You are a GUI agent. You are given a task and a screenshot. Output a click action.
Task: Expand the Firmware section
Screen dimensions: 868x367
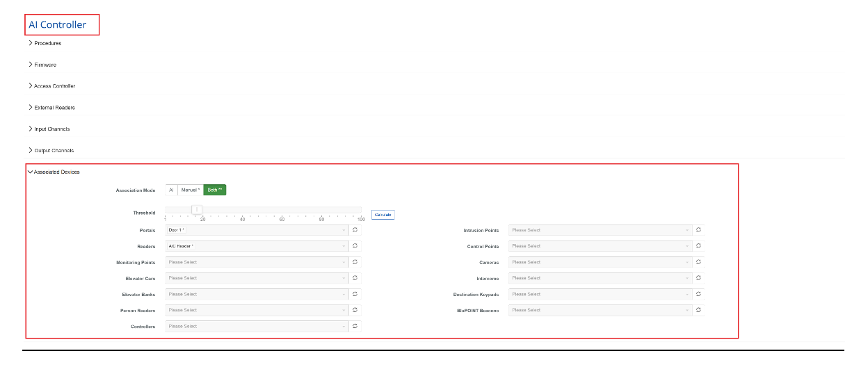click(45, 65)
